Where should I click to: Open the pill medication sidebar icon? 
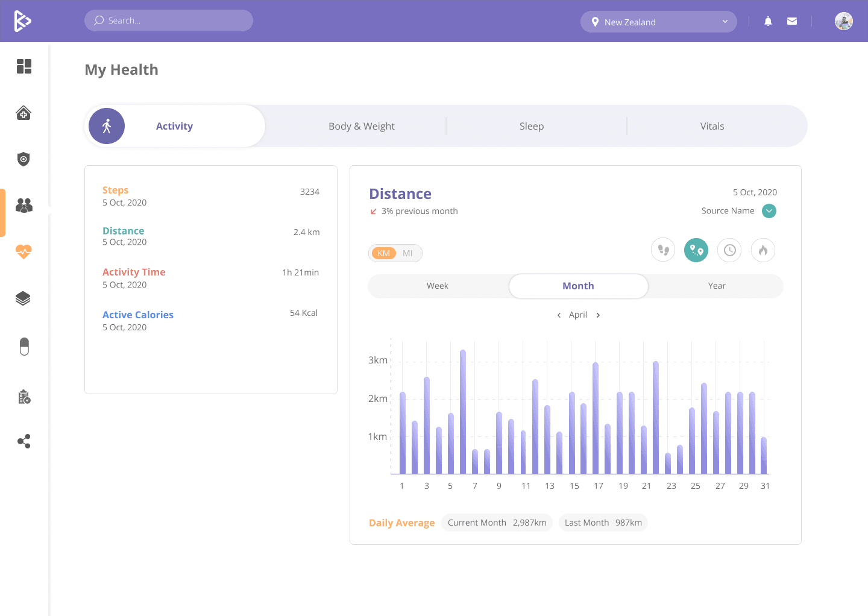(24, 347)
